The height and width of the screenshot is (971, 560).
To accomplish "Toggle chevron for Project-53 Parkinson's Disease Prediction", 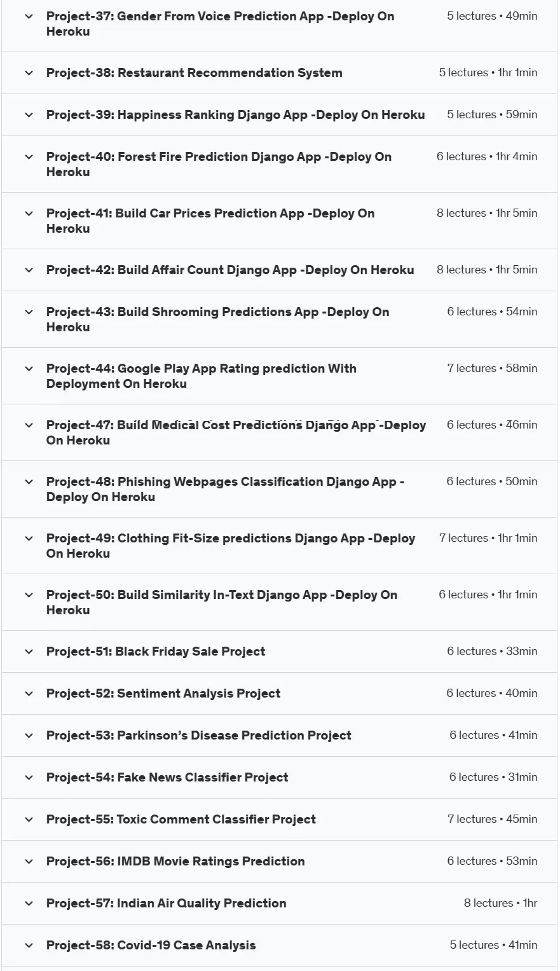I will click(29, 736).
